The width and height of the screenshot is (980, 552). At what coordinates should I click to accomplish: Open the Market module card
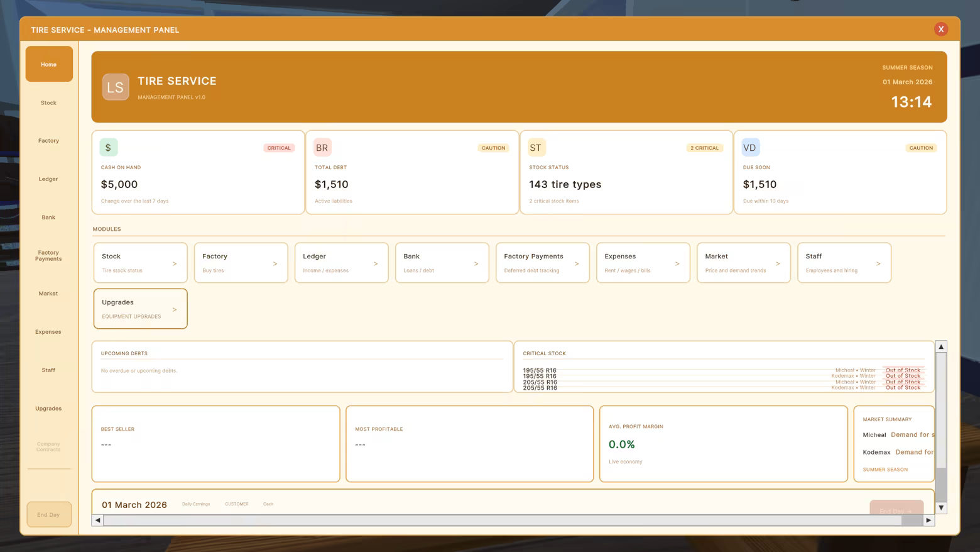(744, 263)
